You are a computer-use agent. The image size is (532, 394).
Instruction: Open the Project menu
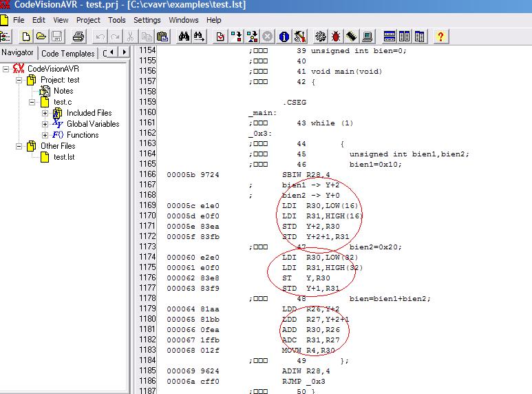(88, 20)
